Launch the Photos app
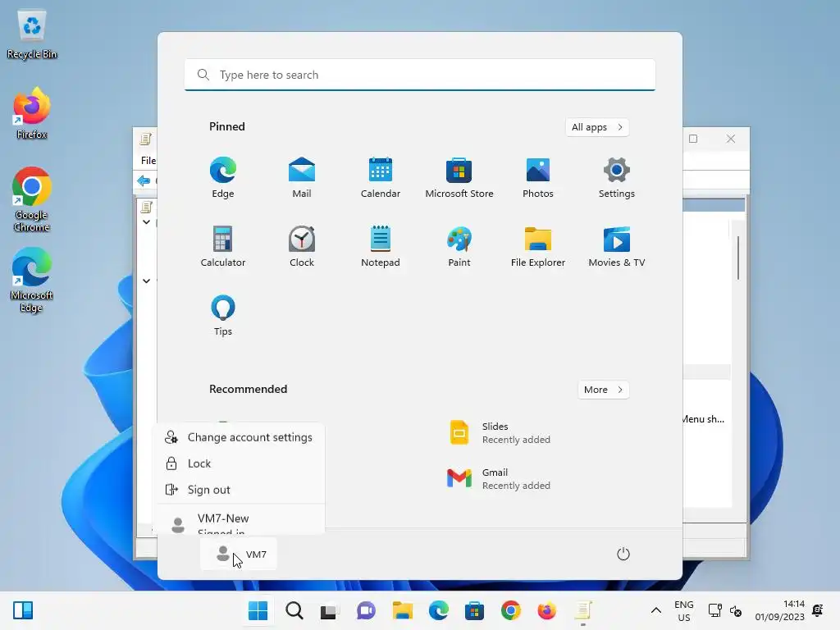The image size is (840, 630). 538,177
